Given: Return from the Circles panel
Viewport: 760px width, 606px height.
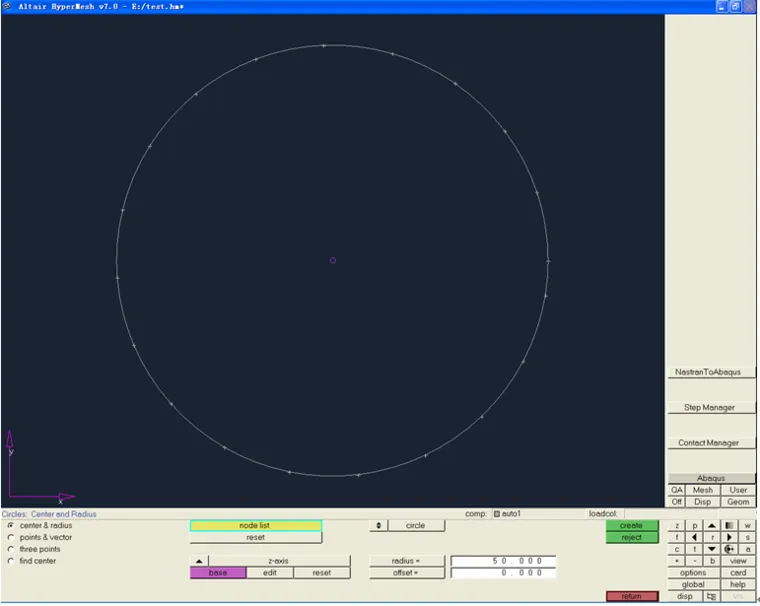Looking at the screenshot, I should coord(632,596).
